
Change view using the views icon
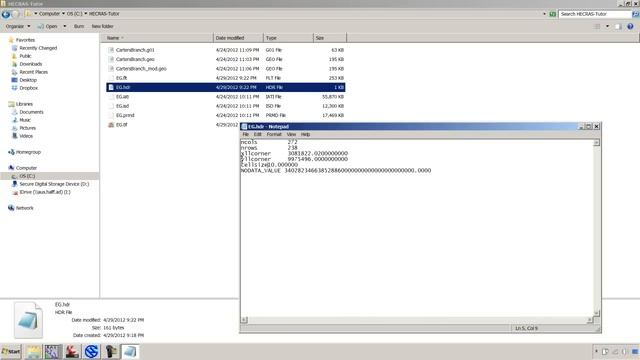(598, 27)
